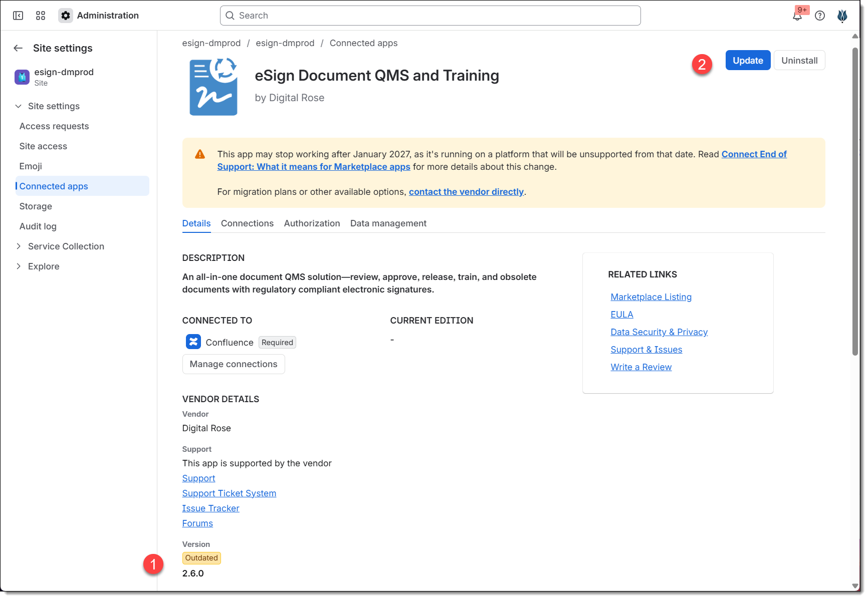This screenshot has width=868, height=599.
Task: Expand the Explore section
Action: (19, 266)
